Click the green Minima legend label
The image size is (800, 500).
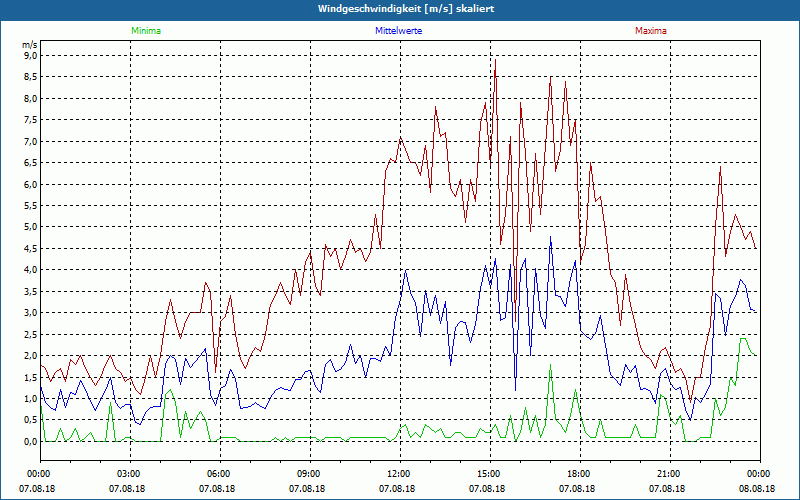(x=146, y=31)
